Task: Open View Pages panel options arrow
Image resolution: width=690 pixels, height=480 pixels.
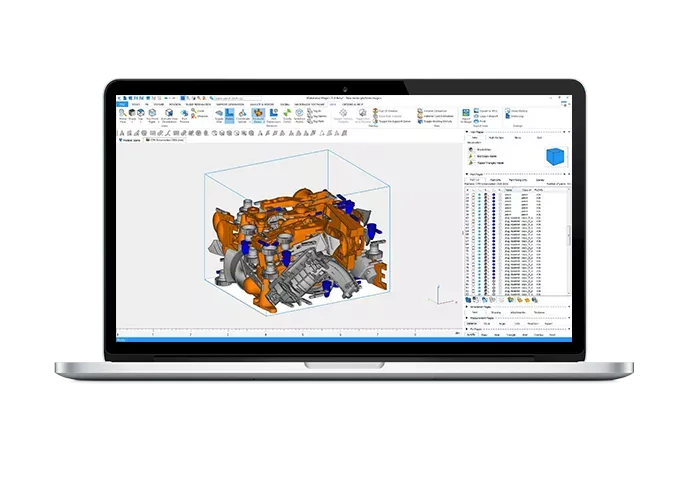Action: (569, 132)
